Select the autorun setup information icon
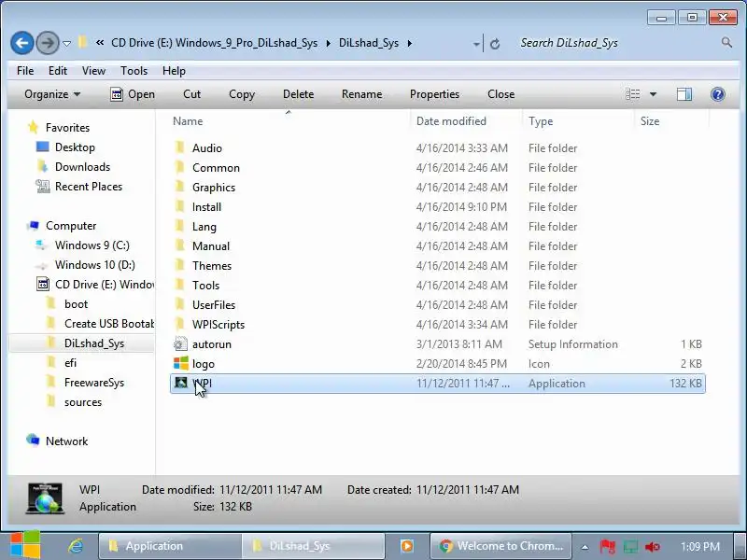The width and height of the screenshot is (747, 560). 180,343
